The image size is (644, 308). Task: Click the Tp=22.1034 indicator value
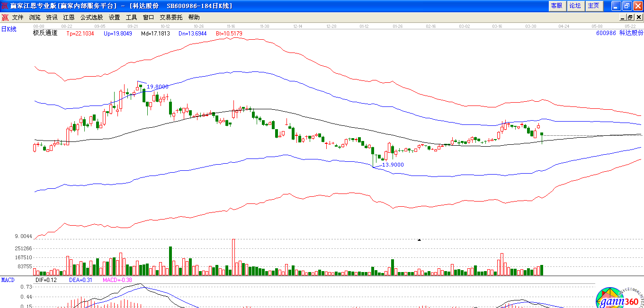click(x=80, y=34)
